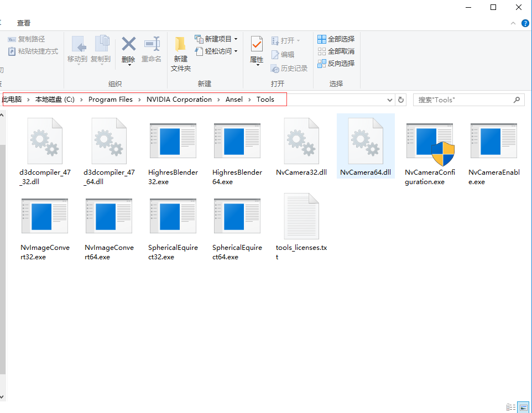Open the Easy Access (轻松访问) dropdown
The image size is (532, 413).
tap(216, 51)
